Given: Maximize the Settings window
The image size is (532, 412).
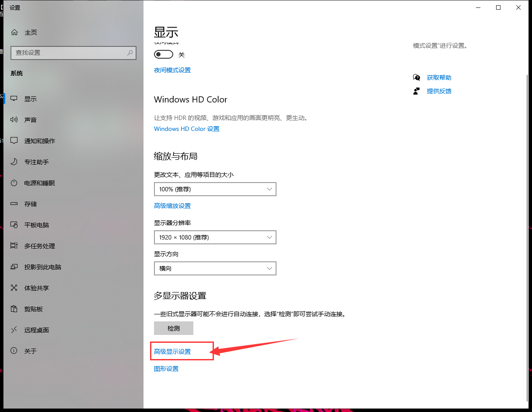Looking at the screenshot, I should 498,7.
